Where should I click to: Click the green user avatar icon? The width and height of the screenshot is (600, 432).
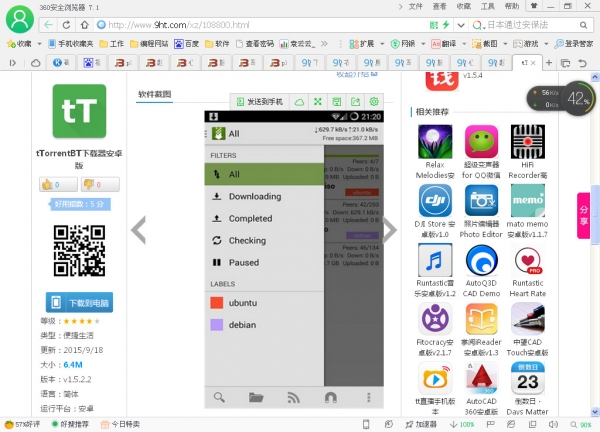[20, 19]
